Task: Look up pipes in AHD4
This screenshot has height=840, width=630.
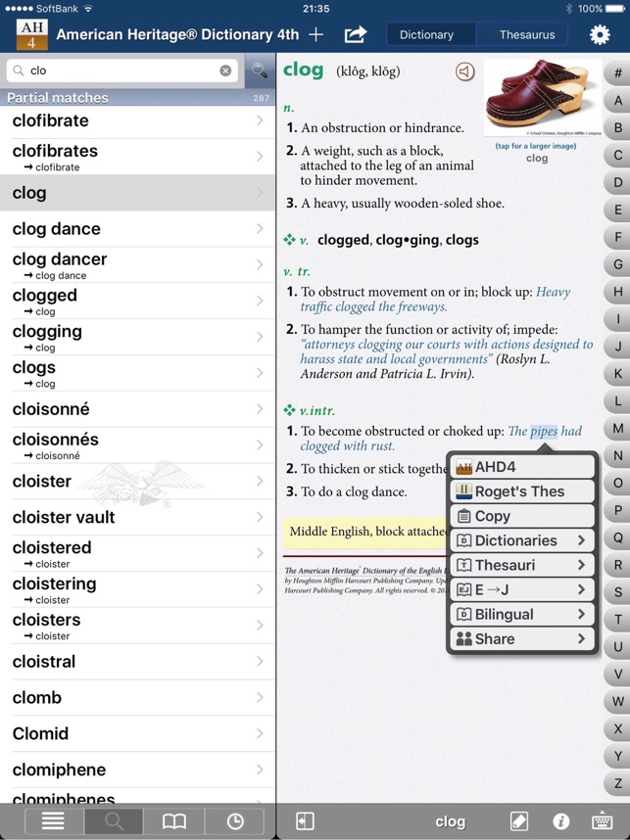Action: 522,467
